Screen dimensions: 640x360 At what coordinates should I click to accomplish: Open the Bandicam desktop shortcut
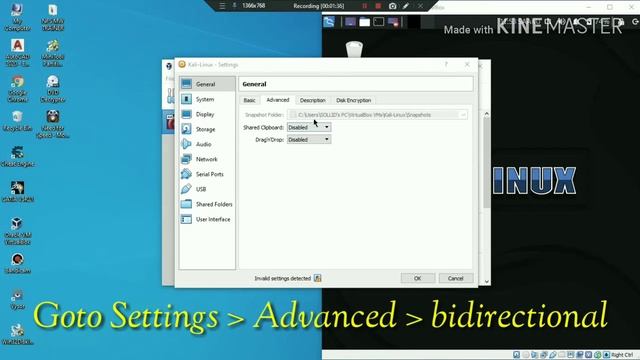click(17, 263)
